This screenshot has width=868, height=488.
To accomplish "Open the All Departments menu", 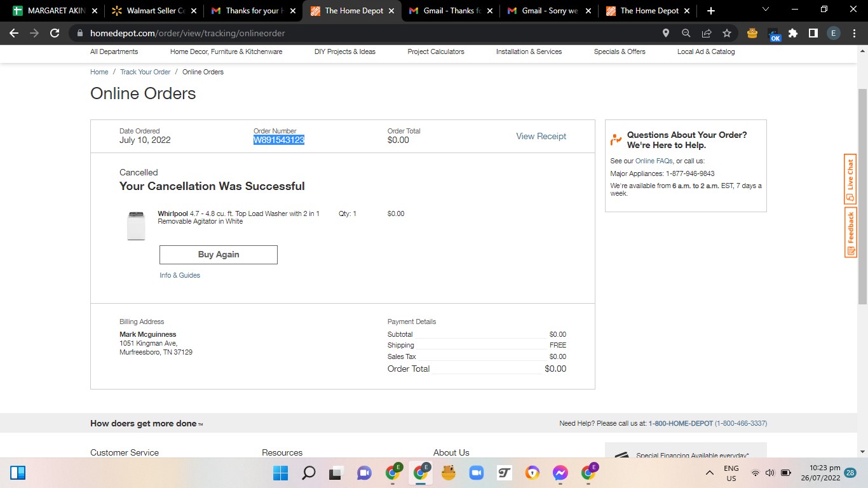I will [114, 51].
